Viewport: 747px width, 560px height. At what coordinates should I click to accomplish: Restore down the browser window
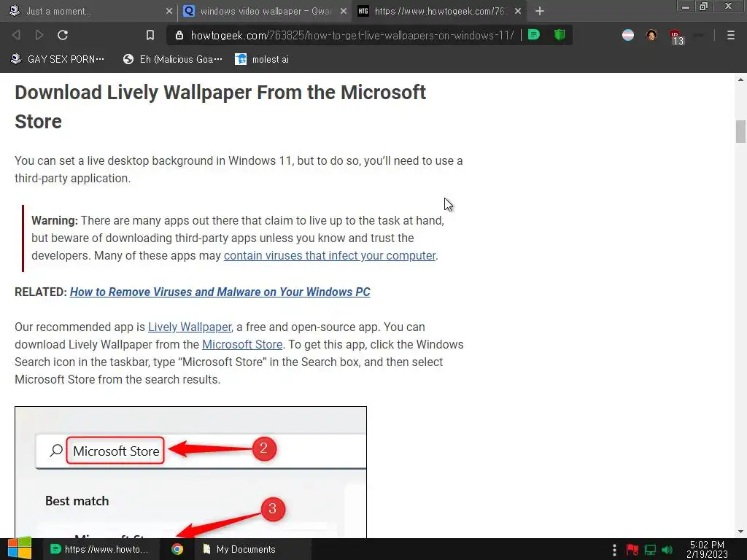pos(703,6)
